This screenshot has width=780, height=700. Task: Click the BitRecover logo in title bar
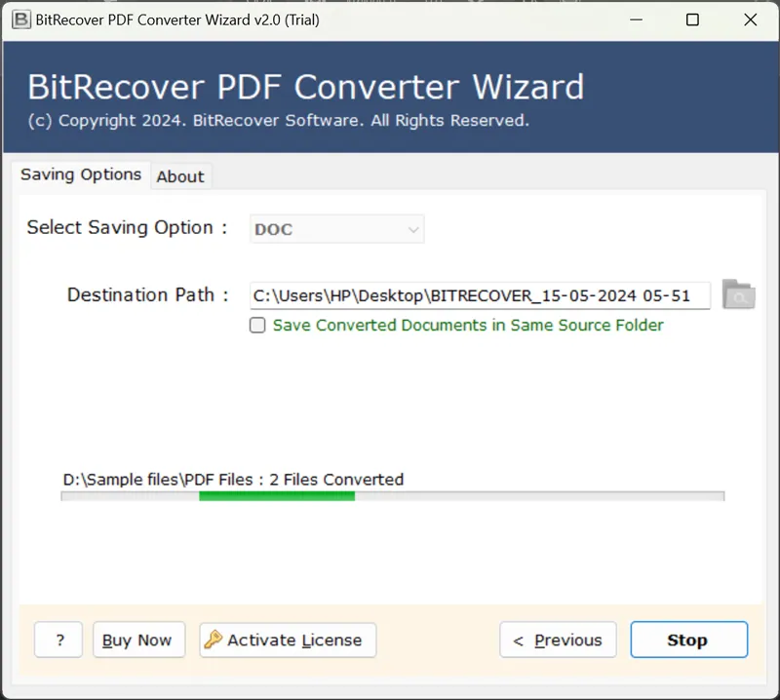(x=19, y=19)
